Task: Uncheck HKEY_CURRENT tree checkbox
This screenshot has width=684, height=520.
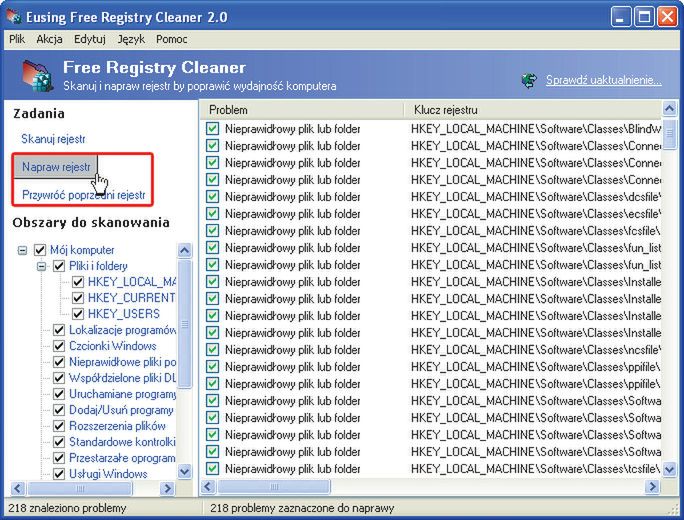Action: click(x=78, y=298)
